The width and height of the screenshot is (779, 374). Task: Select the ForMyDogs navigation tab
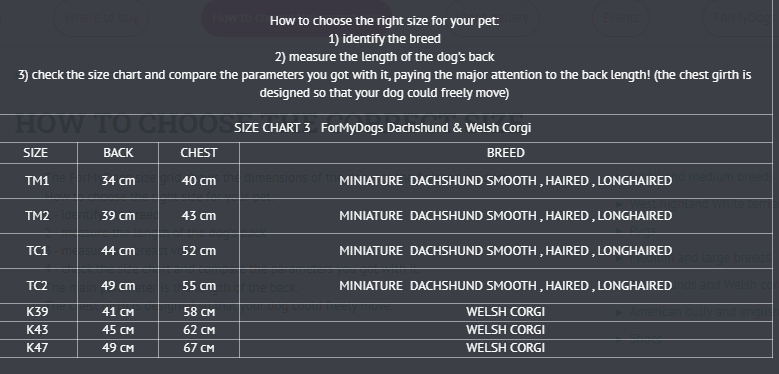(740, 18)
